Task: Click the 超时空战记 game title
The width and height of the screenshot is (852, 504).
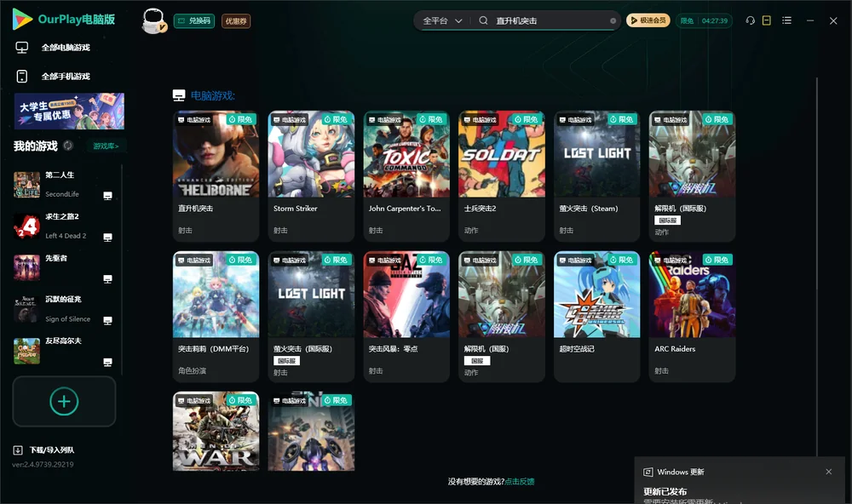Action: pyautogui.click(x=577, y=349)
